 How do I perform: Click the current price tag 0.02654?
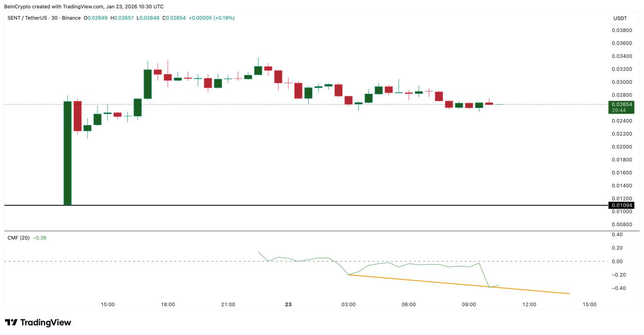621,104
